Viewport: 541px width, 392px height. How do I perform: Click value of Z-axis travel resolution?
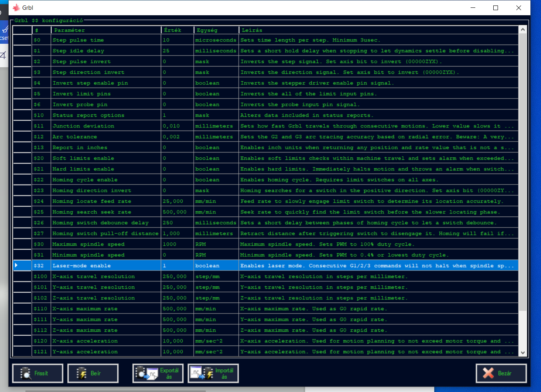pyautogui.click(x=178, y=298)
